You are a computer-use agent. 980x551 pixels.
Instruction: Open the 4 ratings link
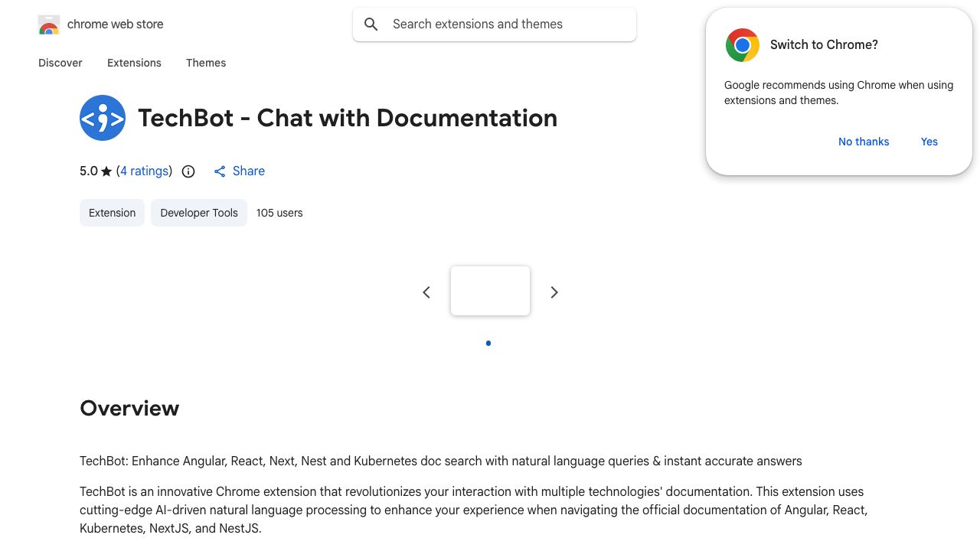pos(145,171)
